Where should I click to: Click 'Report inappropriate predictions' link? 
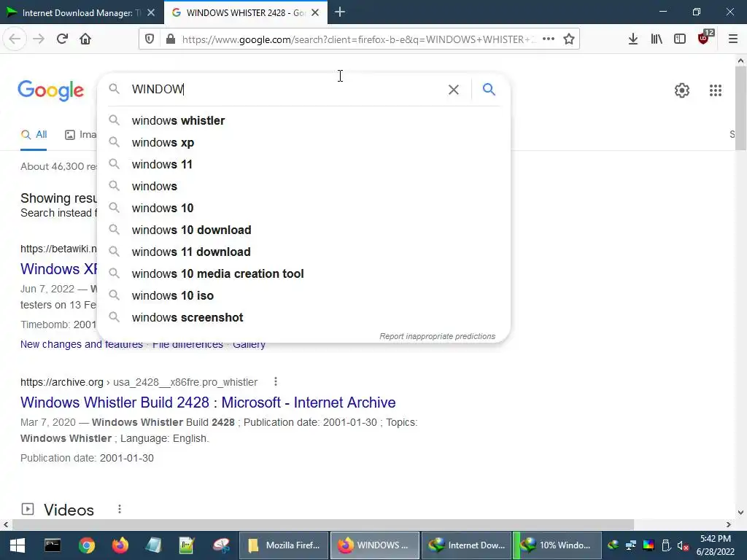tap(438, 336)
